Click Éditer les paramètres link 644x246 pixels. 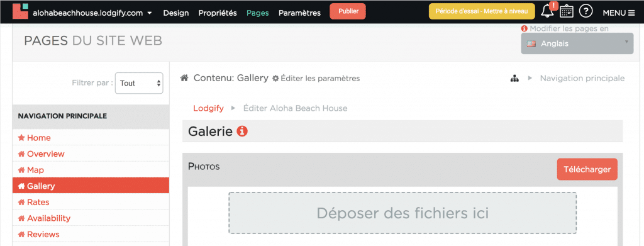click(320, 79)
